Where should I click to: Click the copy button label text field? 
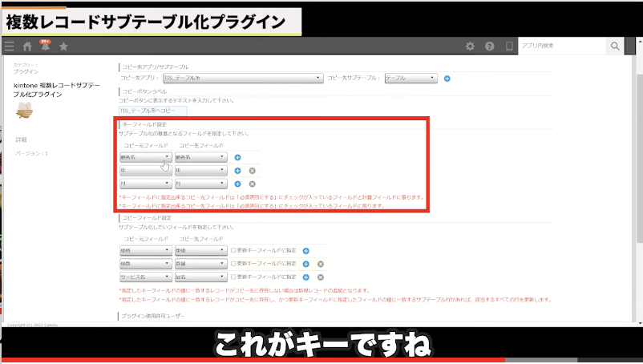click(x=147, y=111)
